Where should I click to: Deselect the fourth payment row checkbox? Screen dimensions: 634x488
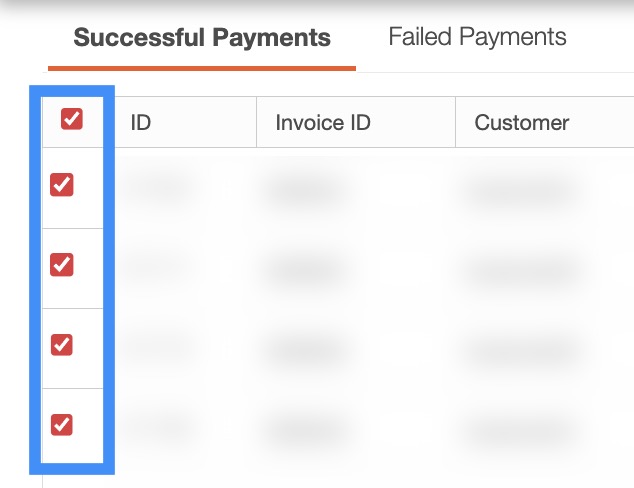pos(62,425)
